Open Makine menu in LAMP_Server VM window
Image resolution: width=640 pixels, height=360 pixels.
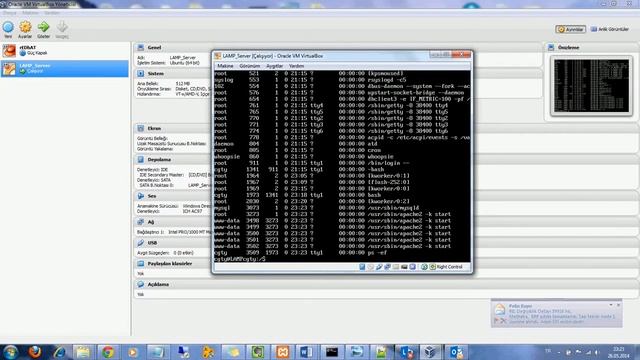pyautogui.click(x=225, y=66)
